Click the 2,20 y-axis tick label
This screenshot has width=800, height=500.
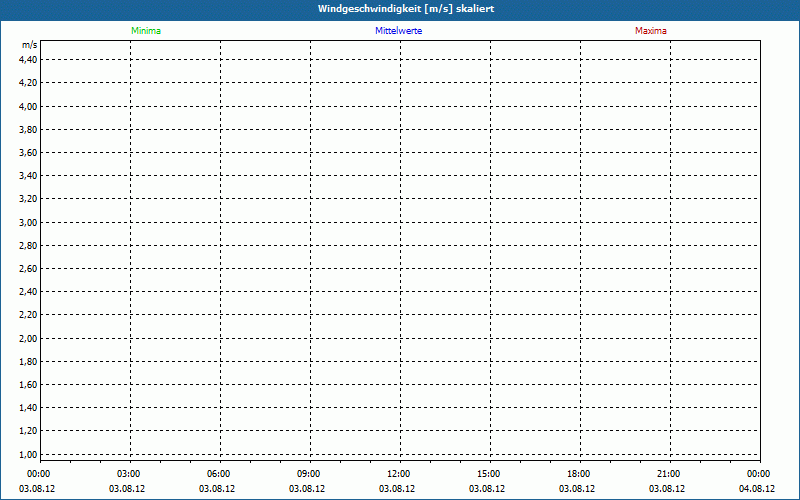pos(28,315)
